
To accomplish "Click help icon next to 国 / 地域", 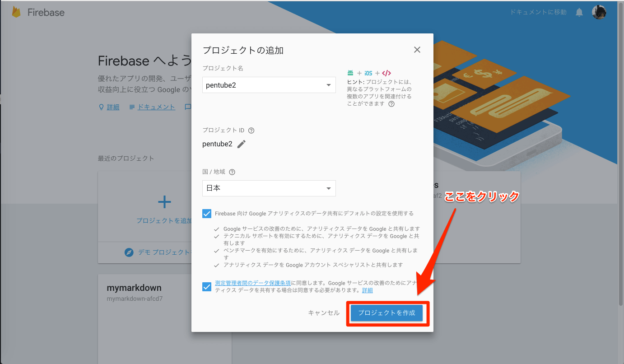I will (232, 172).
